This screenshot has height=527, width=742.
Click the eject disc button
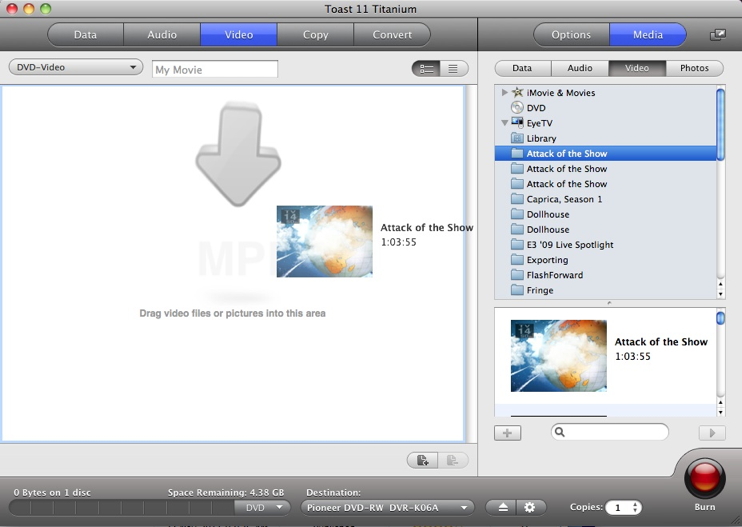point(502,508)
